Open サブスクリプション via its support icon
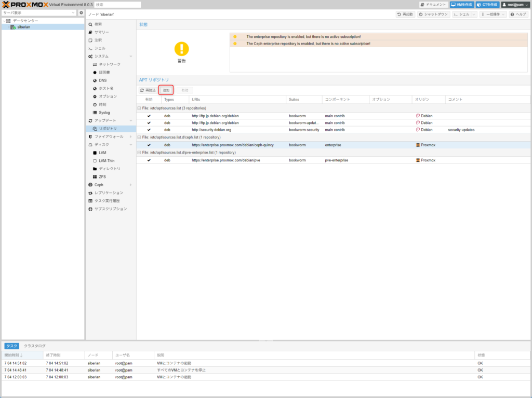Viewport: 532px width, 398px height. pos(90,209)
